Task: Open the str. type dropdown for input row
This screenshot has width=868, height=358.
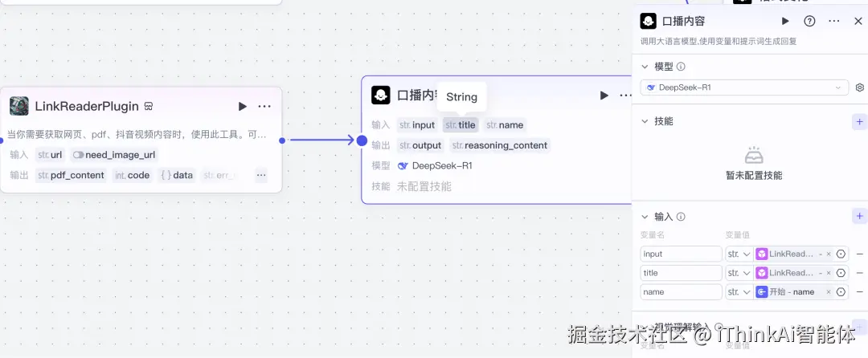Action: click(739, 254)
